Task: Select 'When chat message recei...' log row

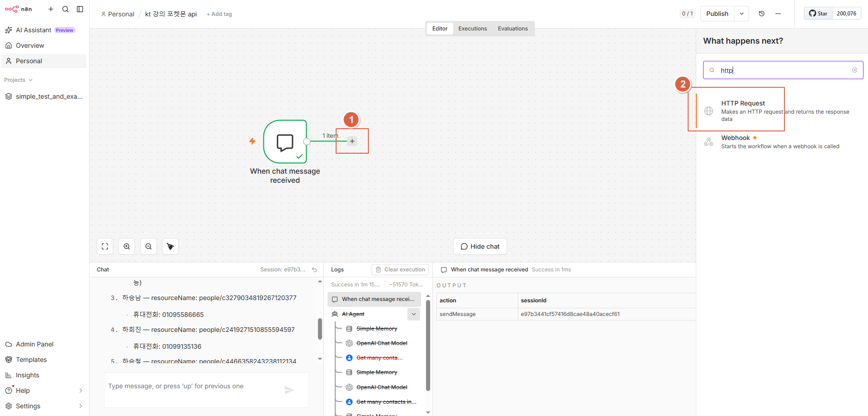Action: (374, 299)
